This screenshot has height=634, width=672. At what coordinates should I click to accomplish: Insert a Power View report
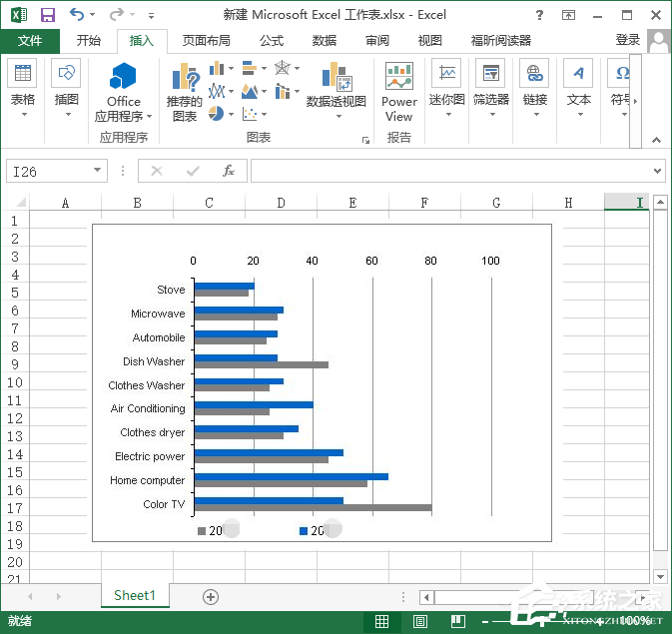399,92
